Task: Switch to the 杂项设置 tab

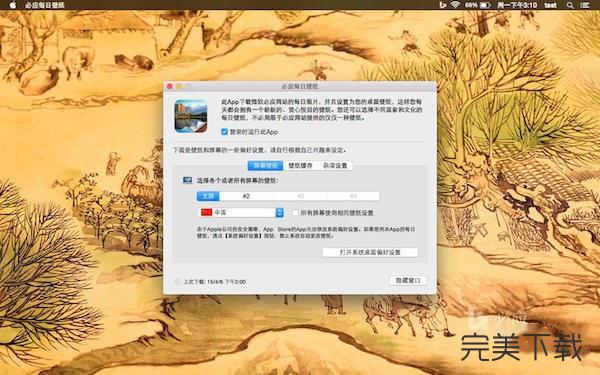Action: tap(335, 165)
